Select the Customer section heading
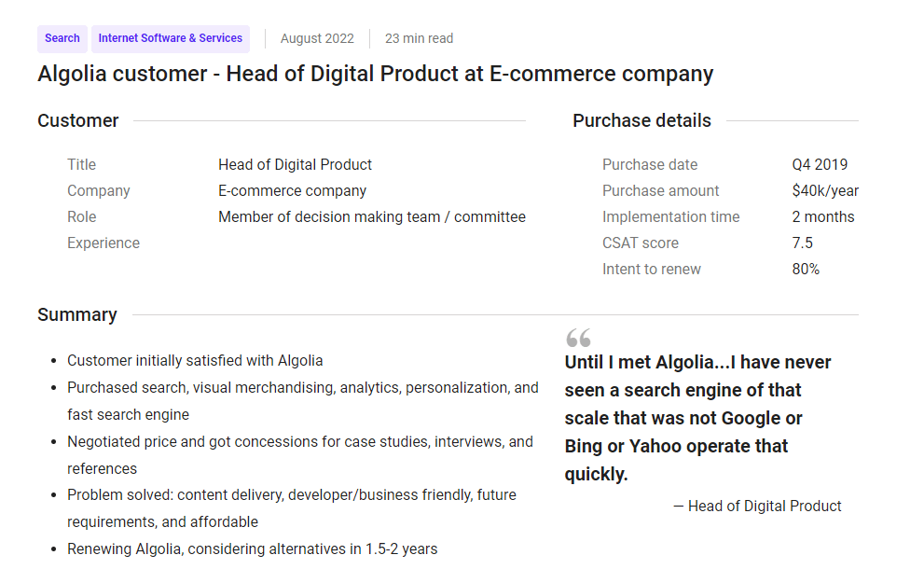This screenshot has height=583, width=924. tap(78, 120)
